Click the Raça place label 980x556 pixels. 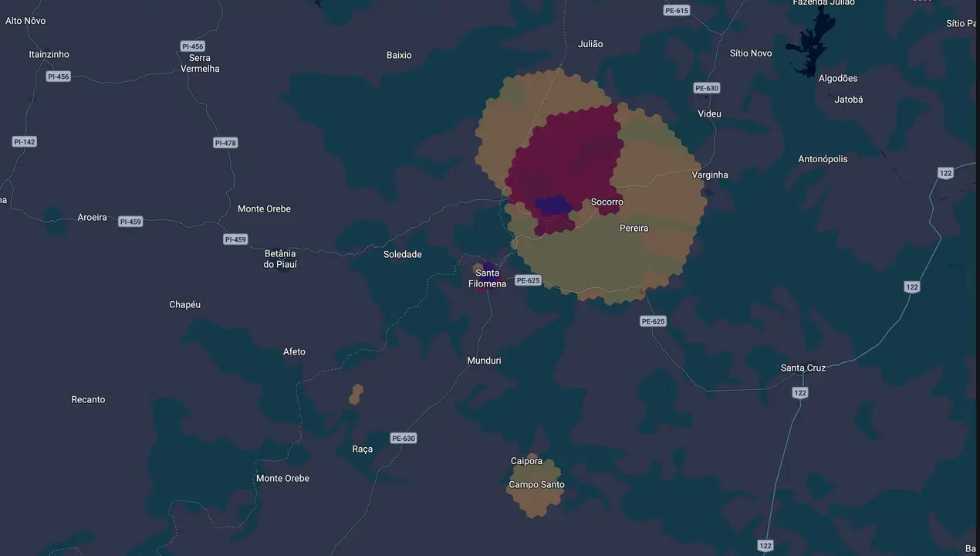(x=363, y=449)
